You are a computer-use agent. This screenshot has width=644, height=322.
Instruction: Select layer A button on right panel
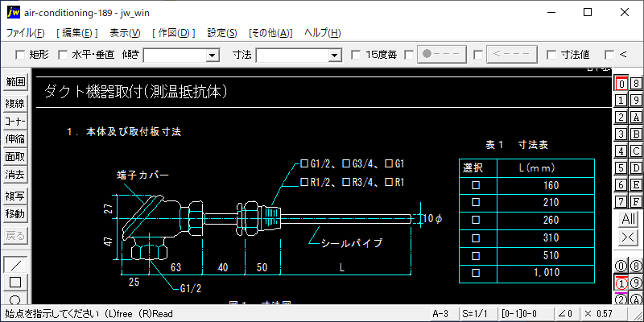[x=636, y=117]
